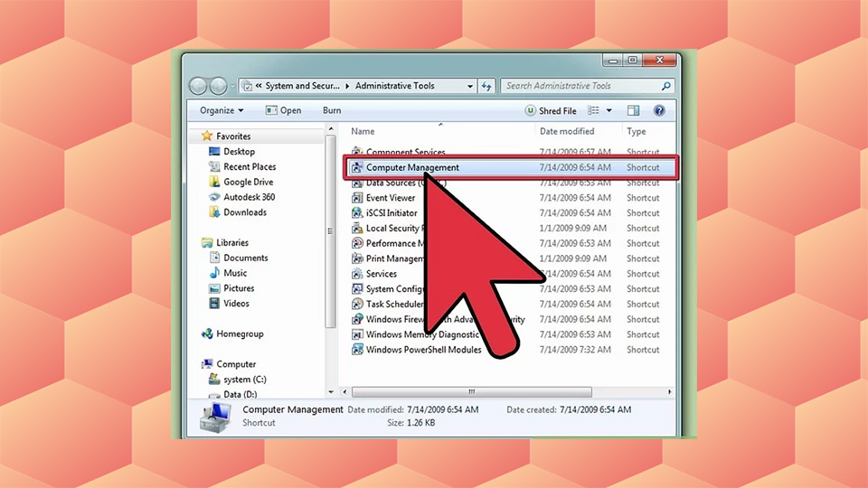
Task: Click the Local Security Policy icon
Action: [x=357, y=228]
